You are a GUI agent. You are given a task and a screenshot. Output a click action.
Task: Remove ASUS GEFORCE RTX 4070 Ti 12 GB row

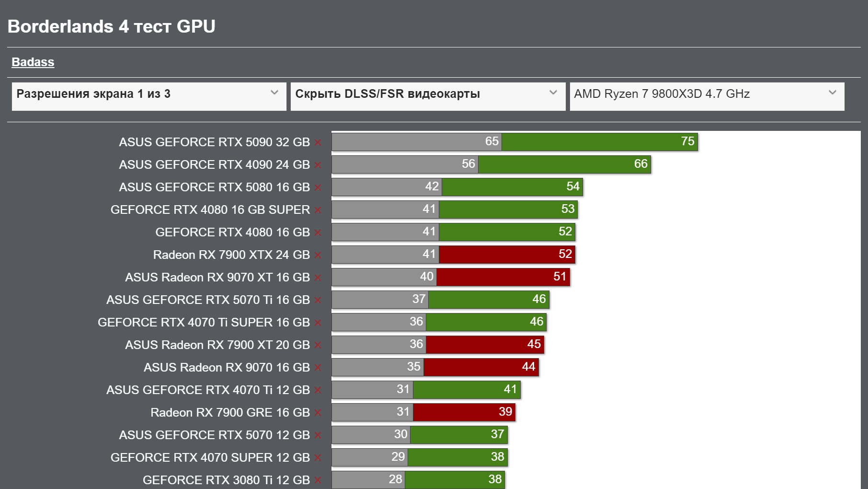318,390
